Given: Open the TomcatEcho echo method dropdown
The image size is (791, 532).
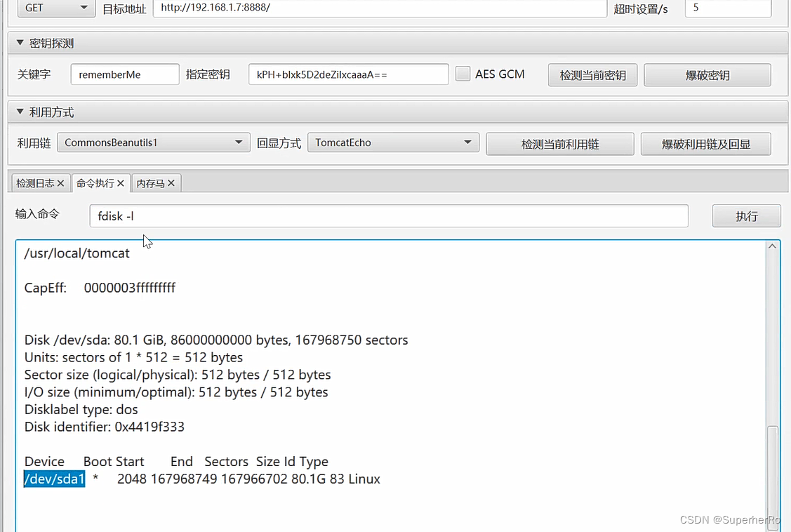Looking at the screenshot, I should [393, 142].
